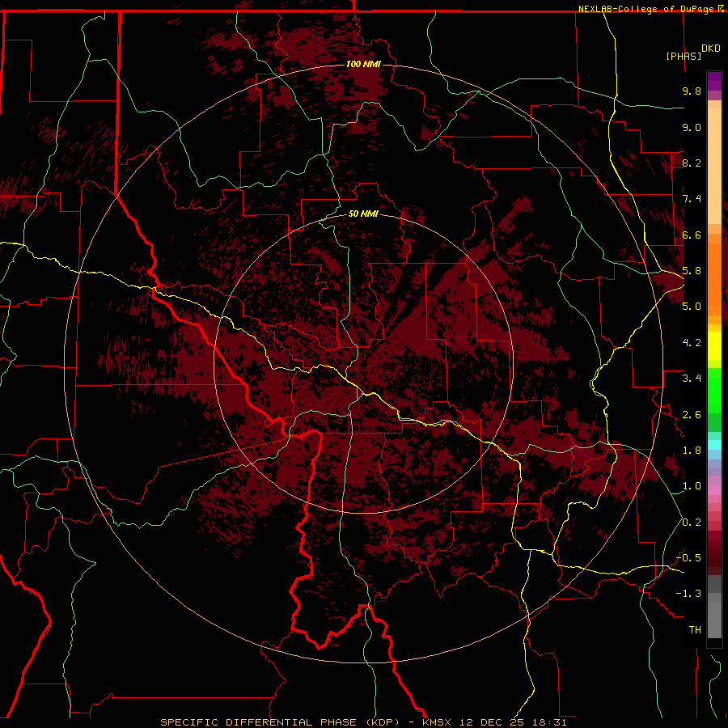Click the [PHAS] legend label
The height and width of the screenshot is (728, 728).
[x=684, y=56]
